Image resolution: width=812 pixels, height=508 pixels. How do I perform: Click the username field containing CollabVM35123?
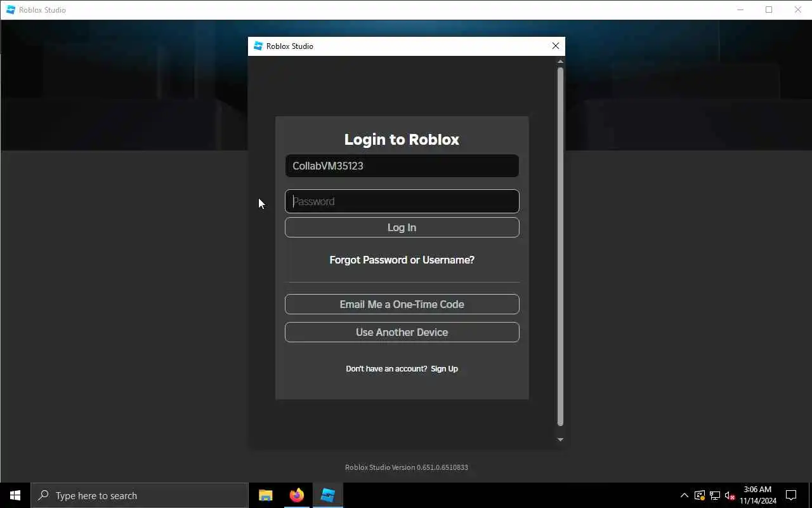[402, 166]
